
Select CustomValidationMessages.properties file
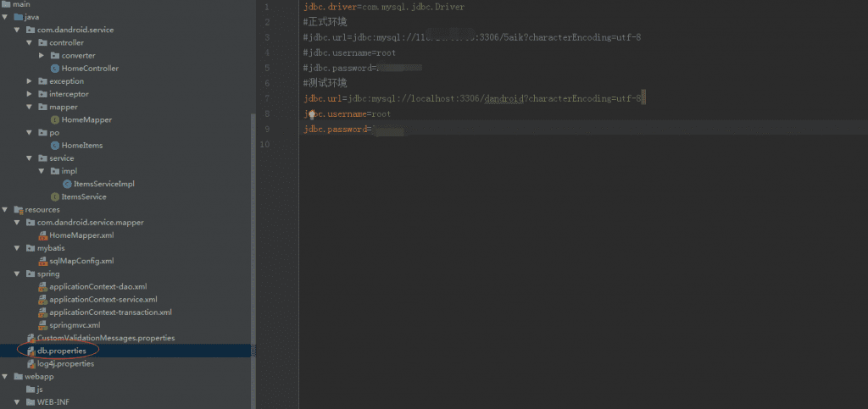pyautogui.click(x=106, y=338)
